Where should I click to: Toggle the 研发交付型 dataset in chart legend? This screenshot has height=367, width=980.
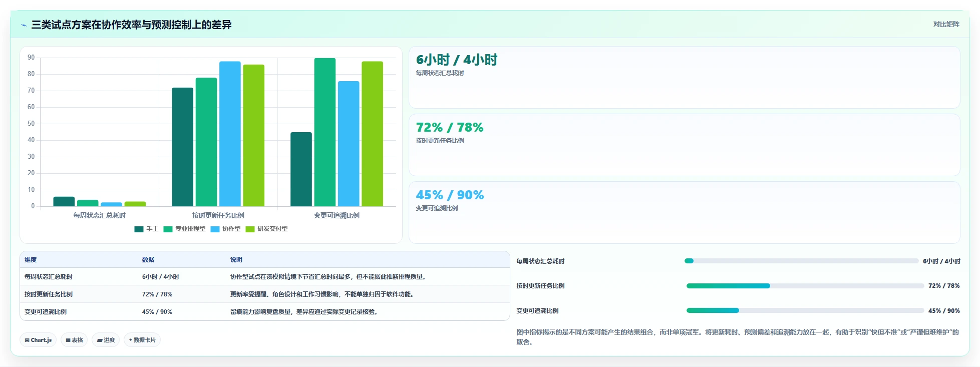[266, 229]
